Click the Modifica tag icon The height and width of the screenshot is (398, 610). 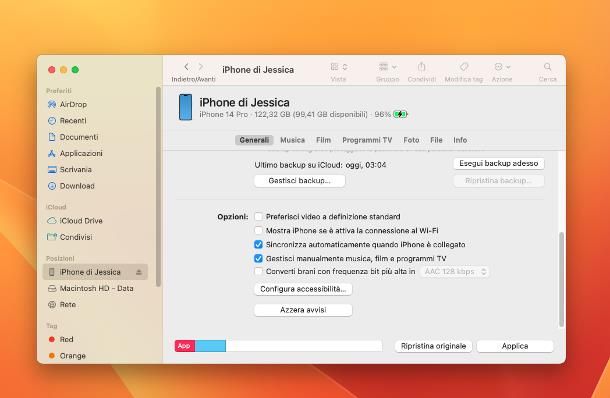464,67
